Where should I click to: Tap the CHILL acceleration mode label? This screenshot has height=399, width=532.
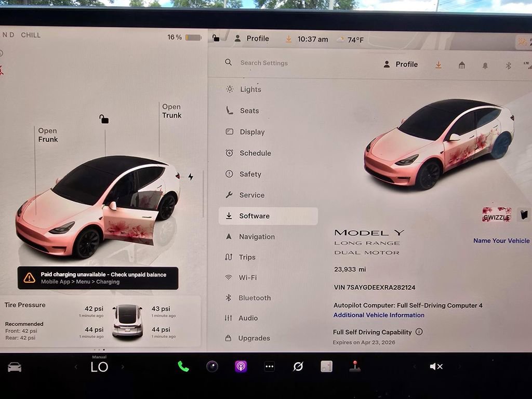tap(31, 35)
